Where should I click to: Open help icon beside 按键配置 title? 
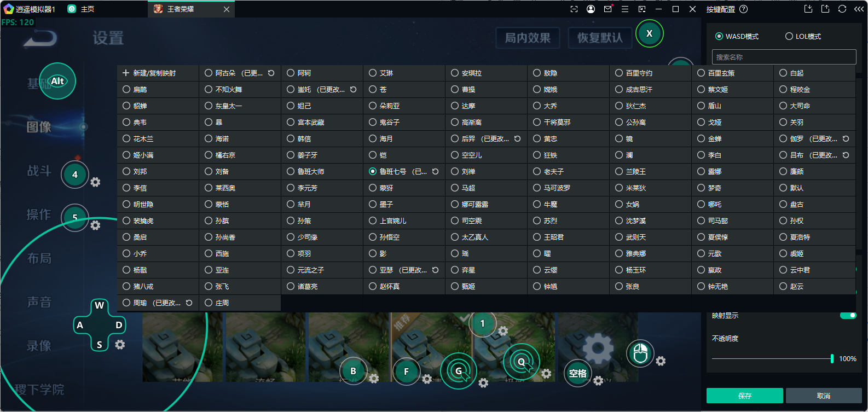pos(743,9)
